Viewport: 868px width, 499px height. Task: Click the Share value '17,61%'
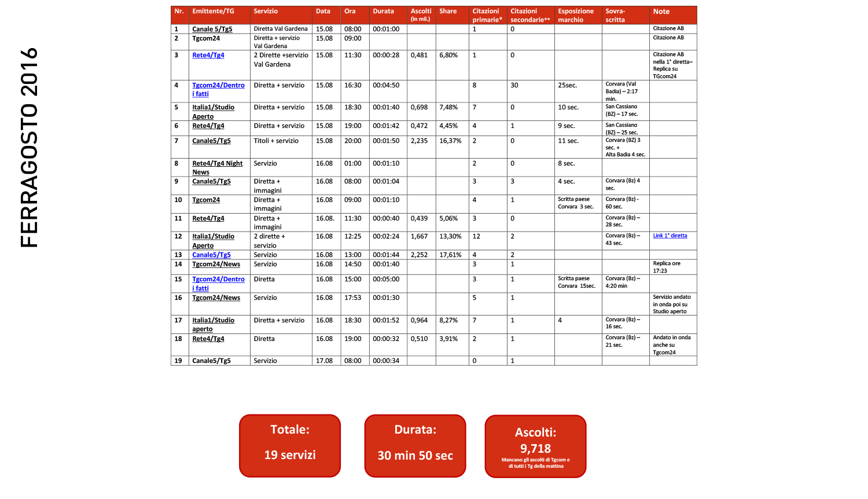[450, 255]
